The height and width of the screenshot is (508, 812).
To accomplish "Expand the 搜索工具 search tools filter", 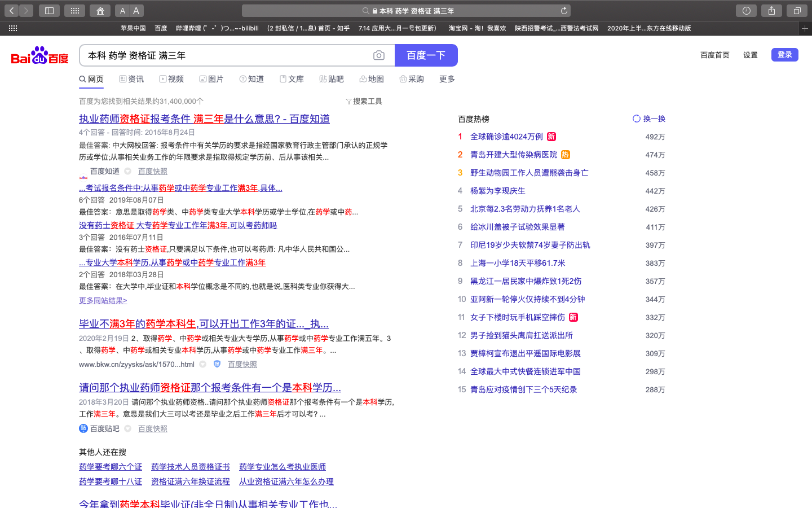I will click(364, 102).
